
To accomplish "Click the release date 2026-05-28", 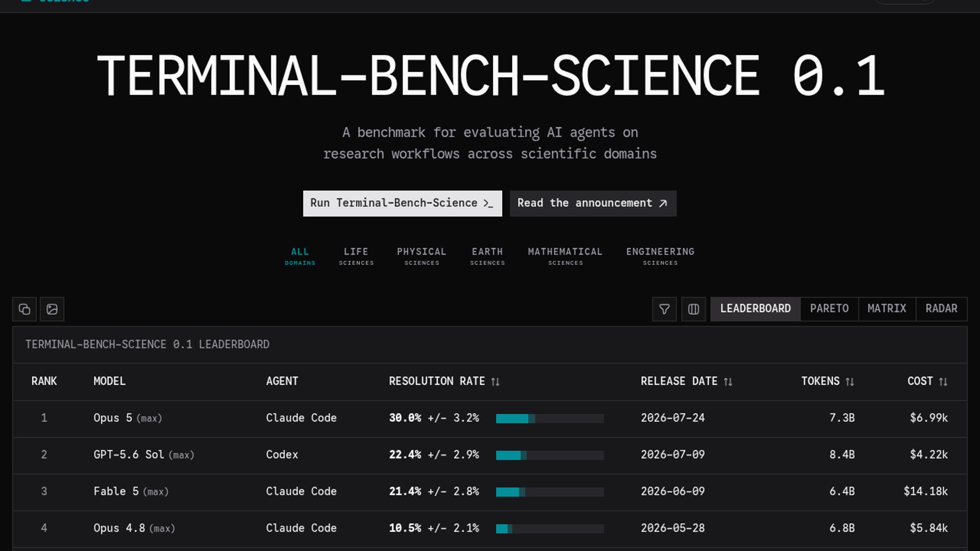I will 673,529.
